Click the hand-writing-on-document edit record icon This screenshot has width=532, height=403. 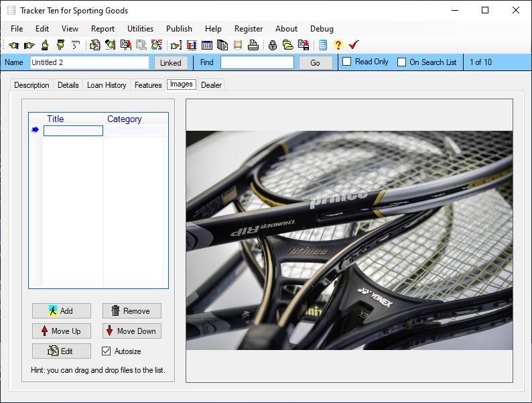click(94, 45)
